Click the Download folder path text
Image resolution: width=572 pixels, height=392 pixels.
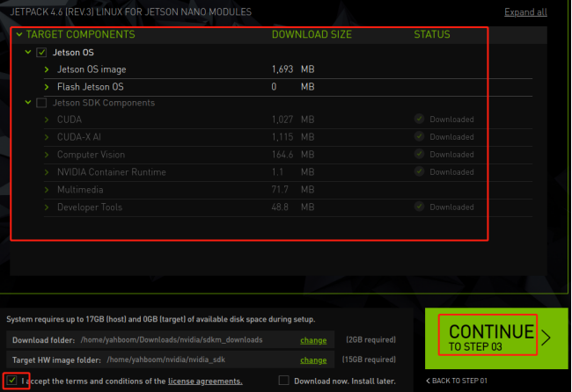point(172,340)
